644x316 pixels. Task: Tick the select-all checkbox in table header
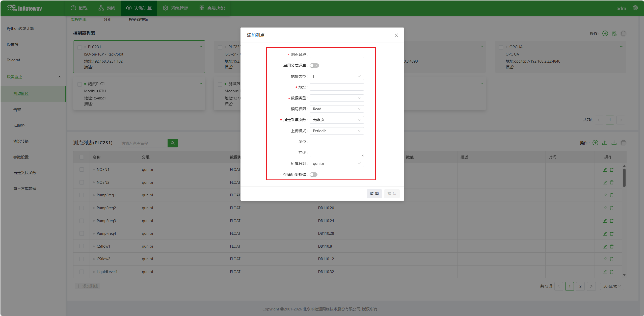pyautogui.click(x=82, y=157)
